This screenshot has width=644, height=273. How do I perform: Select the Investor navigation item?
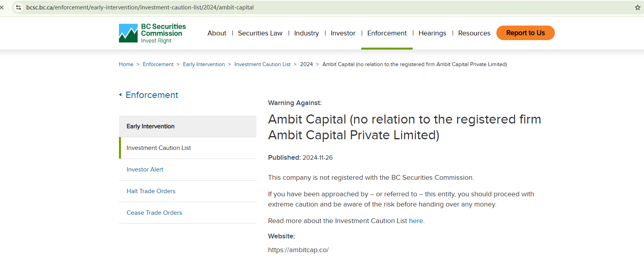[343, 33]
